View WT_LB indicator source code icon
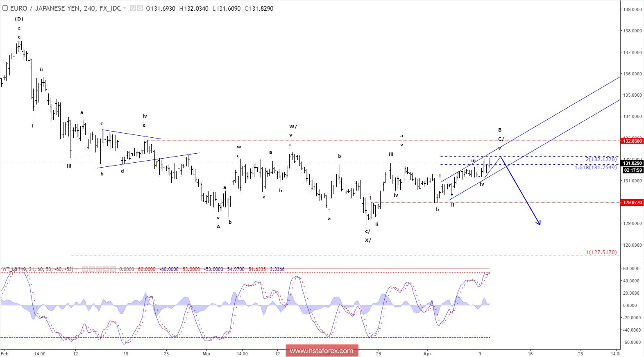The width and height of the screenshot is (644, 357). pyautogui.click(x=99, y=269)
